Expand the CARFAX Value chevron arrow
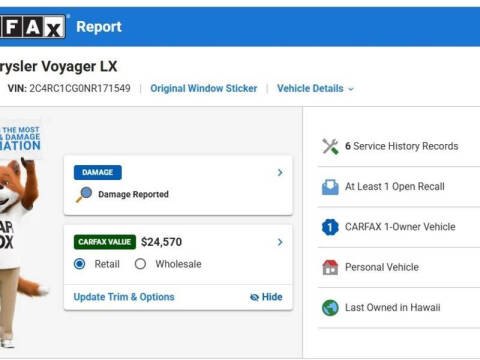Screen dimensions: 480x360 [x=280, y=242]
